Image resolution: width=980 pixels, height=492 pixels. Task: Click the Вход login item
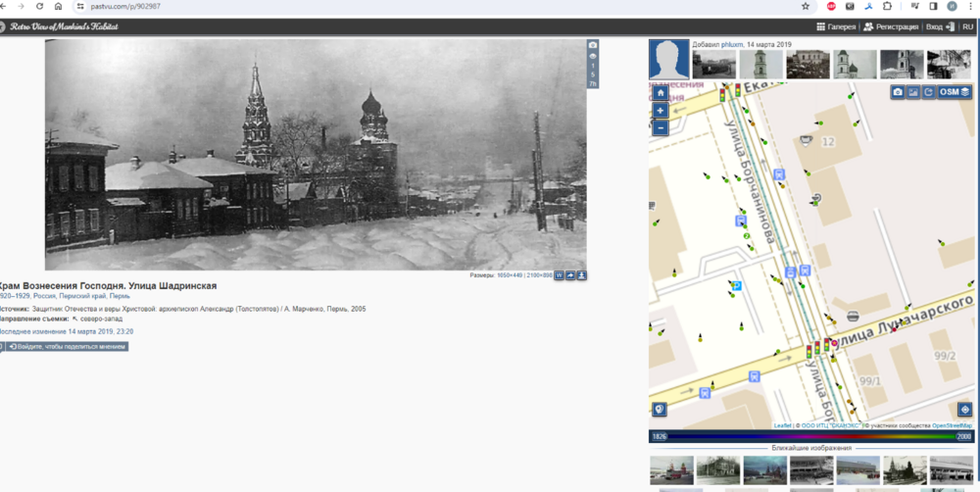[941, 26]
